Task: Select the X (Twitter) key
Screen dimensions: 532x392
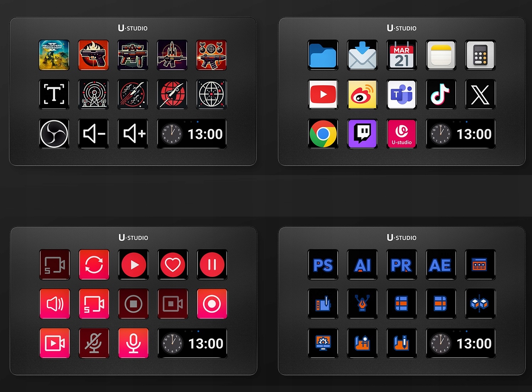Action: coord(480,94)
